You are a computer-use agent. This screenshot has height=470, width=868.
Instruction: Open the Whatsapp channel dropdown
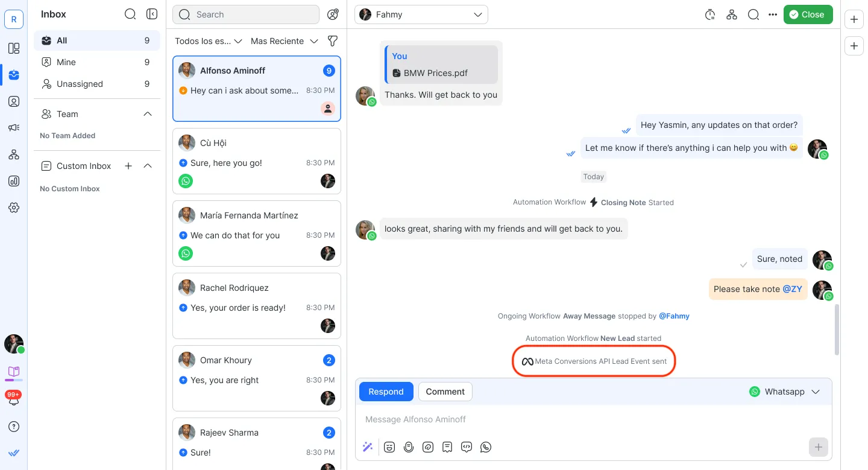click(x=785, y=392)
